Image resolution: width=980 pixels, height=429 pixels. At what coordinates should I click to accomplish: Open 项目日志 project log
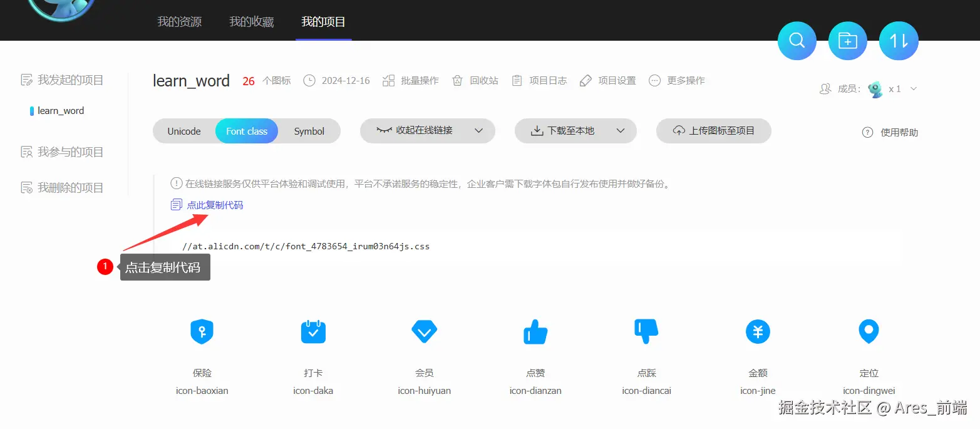(x=539, y=81)
